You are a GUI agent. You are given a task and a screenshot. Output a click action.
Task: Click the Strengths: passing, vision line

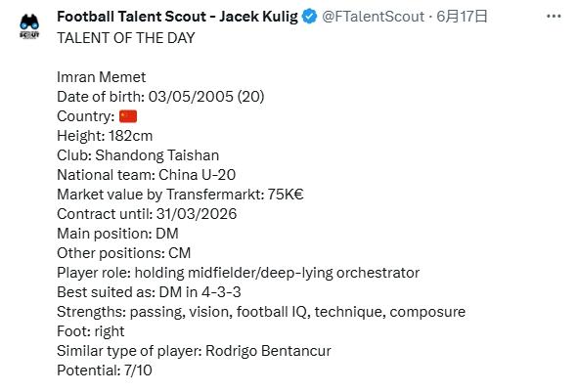(261, 312)
